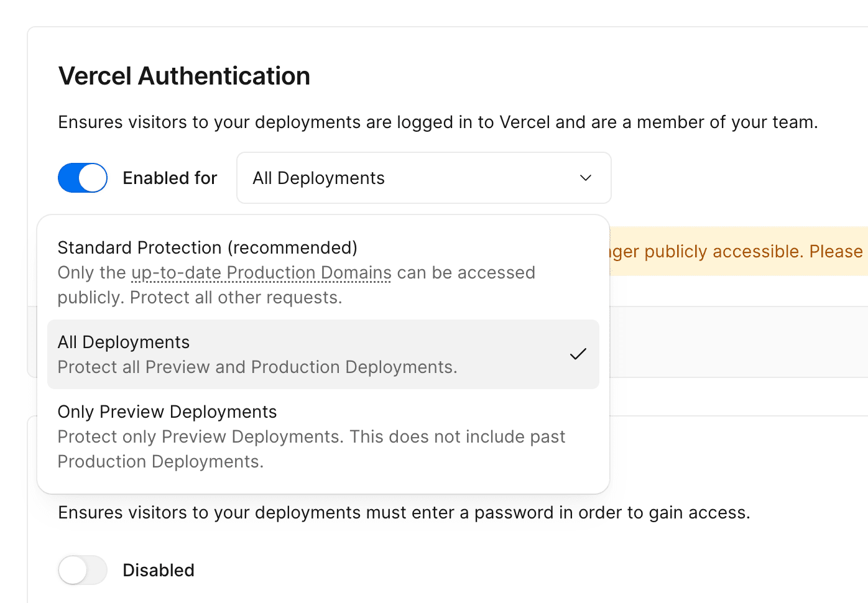Select "Standard Protection (recommended)"

coord(208,247)
